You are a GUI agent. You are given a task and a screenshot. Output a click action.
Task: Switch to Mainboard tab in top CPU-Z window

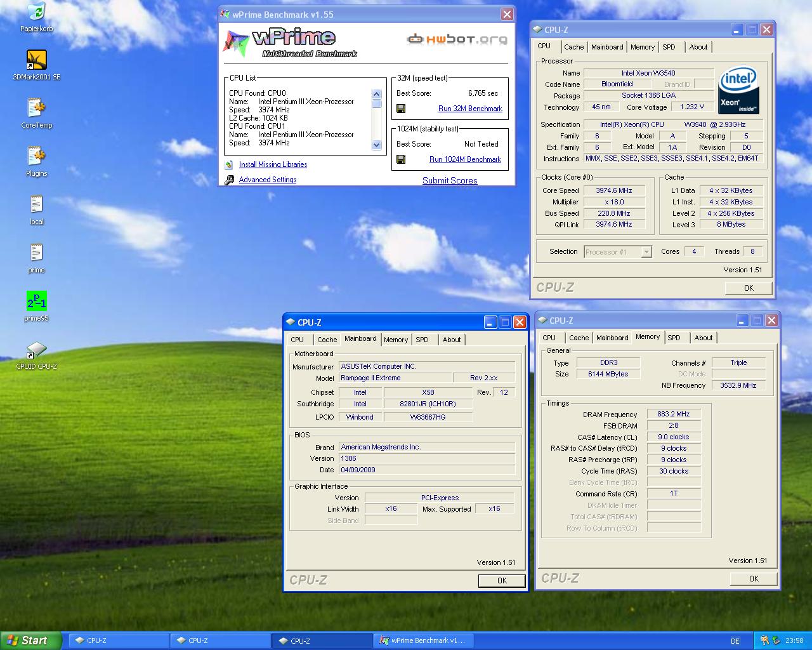[607, 47]
